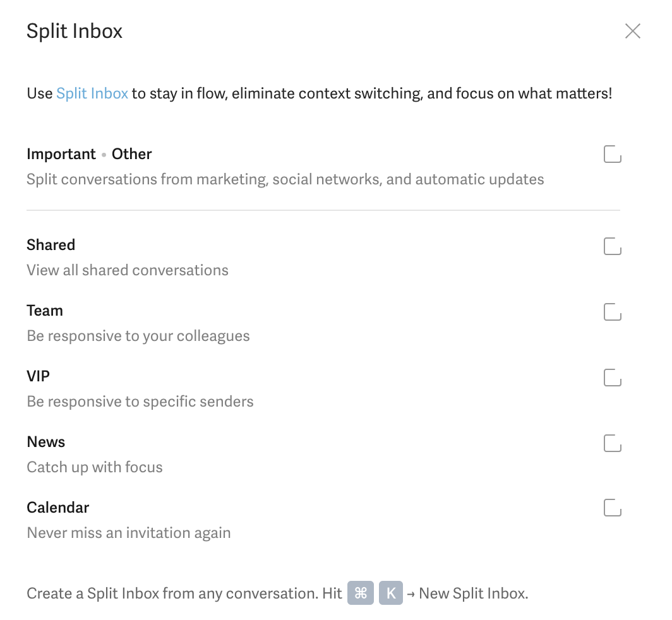Turn on the Calendar split checkbox
Image resolution: width=672 pixels, height=620 pixels.
pyautogui.click(x=612, y=508)
